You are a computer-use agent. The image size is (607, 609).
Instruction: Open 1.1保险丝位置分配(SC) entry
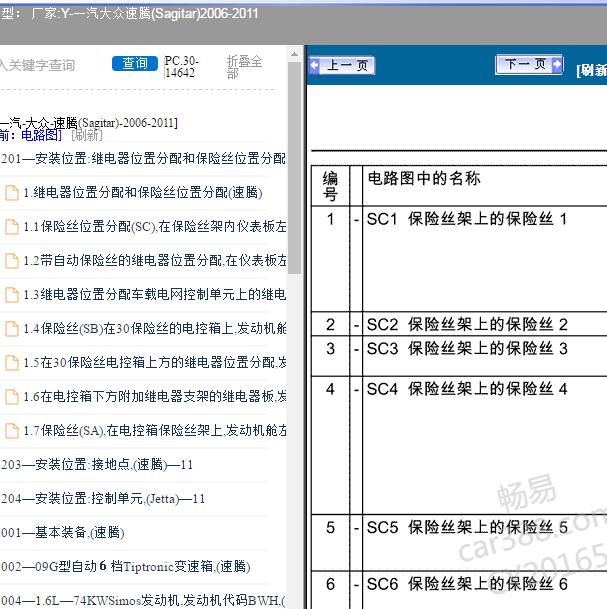pyautogui.click(x=155, y=226)
